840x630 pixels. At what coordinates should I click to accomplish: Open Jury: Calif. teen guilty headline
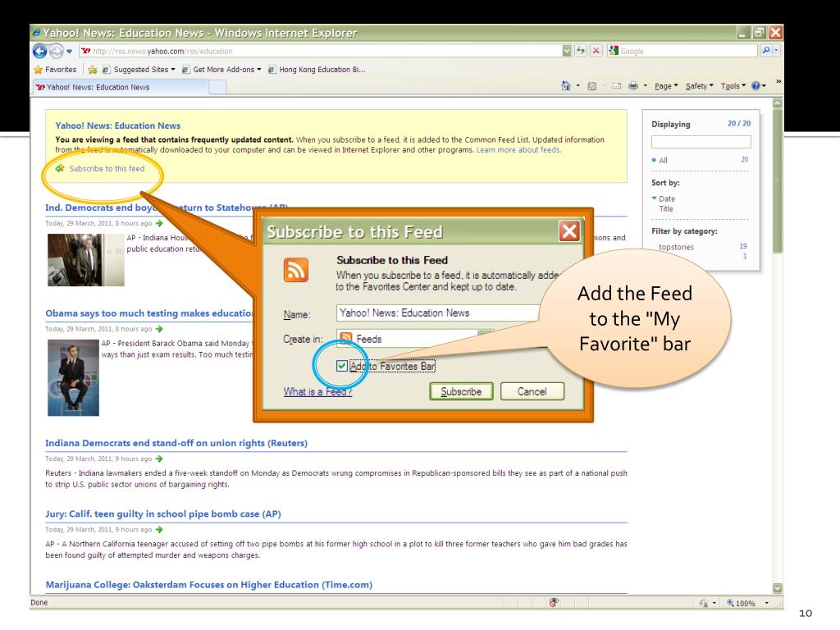click(x=163, y=514)
